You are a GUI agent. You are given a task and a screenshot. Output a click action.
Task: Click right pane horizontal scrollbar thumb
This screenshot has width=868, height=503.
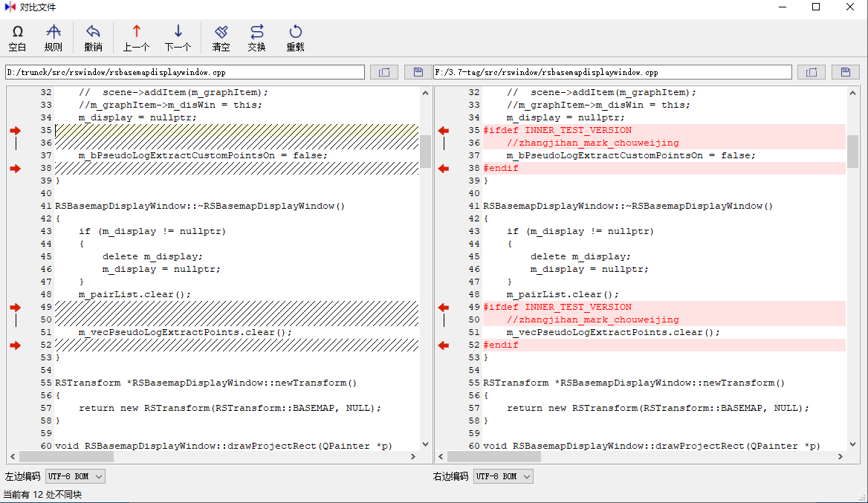click(494, 456)
